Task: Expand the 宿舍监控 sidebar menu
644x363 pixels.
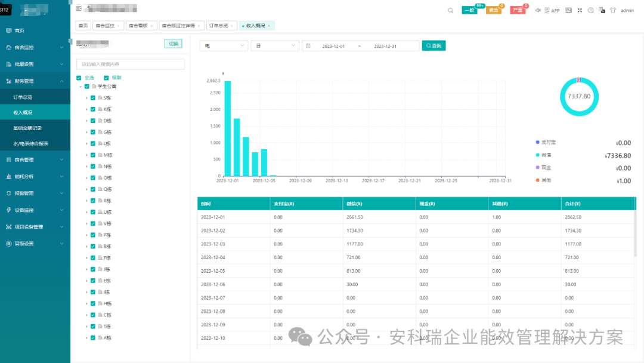Action: click(35, 47)
